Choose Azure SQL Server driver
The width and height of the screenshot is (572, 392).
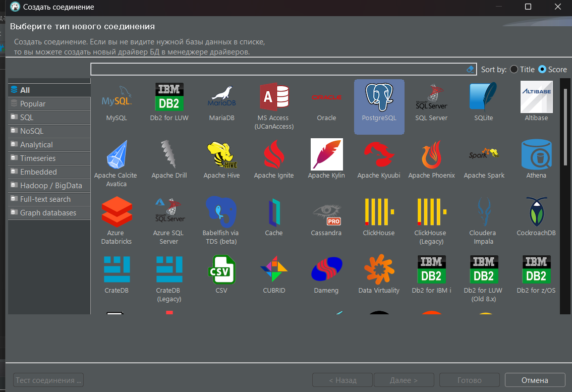[169, 220]
